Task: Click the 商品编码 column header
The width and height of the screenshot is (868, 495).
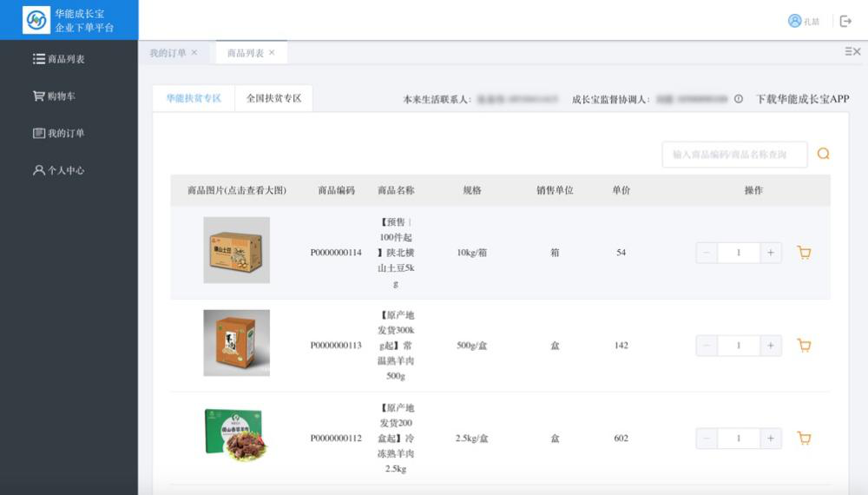Action: (x=336, y=190)
